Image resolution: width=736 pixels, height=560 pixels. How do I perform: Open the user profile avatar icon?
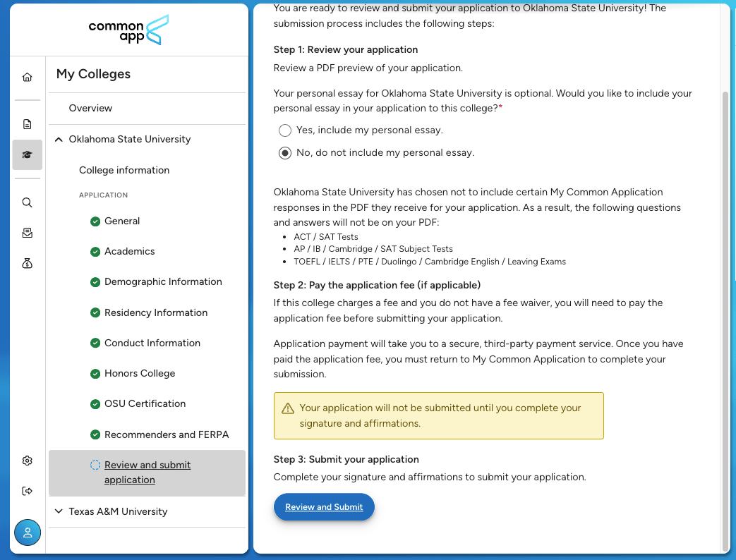(x=28, y=532)
